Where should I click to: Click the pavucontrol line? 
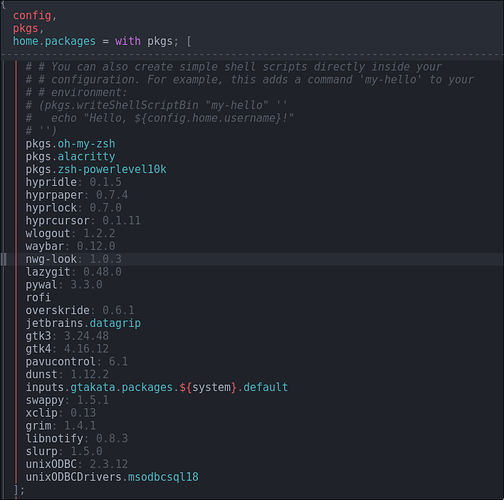(77, 362)
